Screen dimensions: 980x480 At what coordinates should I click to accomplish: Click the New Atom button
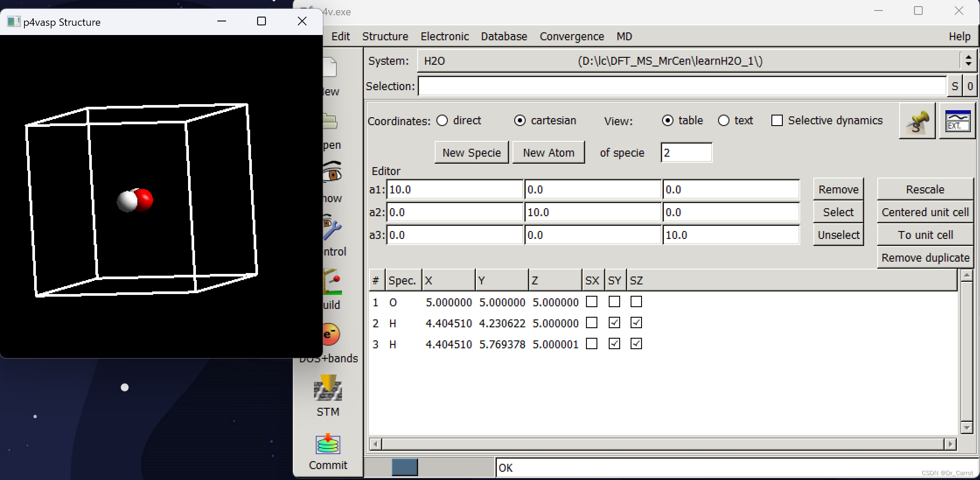(x=548, y=153)
